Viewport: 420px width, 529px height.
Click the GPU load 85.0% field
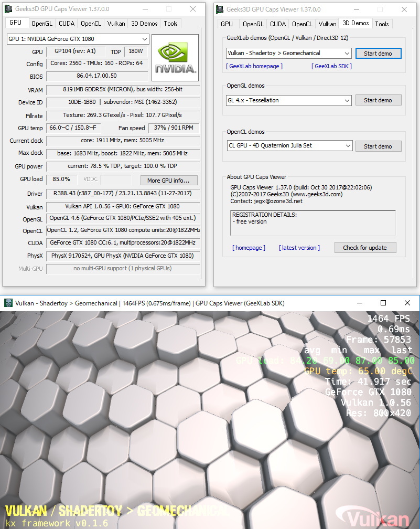pyautogui.click(x=61, y=179)
